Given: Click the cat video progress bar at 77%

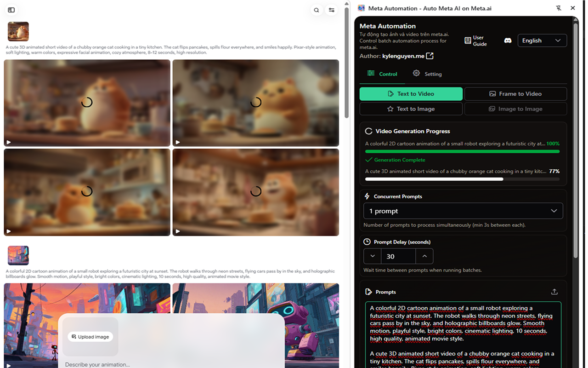Looking at the screenshot, I should [x=462, y=179].
